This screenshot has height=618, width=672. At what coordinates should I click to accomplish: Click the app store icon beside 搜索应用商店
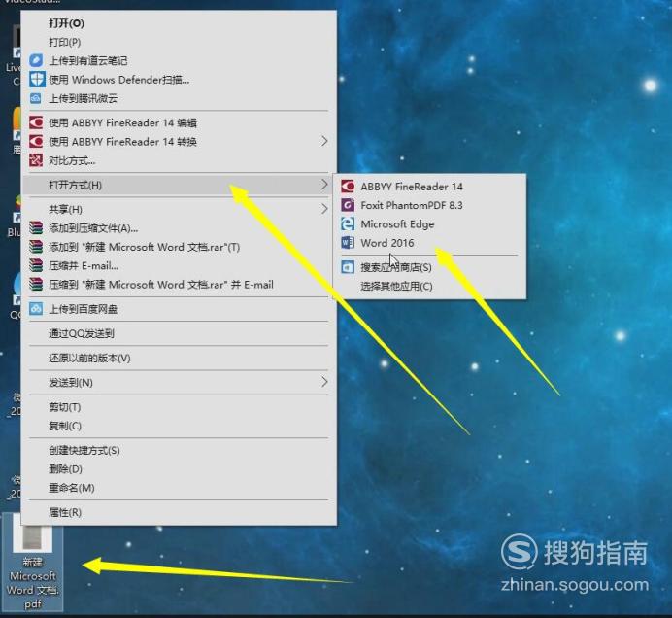(348, 267)
